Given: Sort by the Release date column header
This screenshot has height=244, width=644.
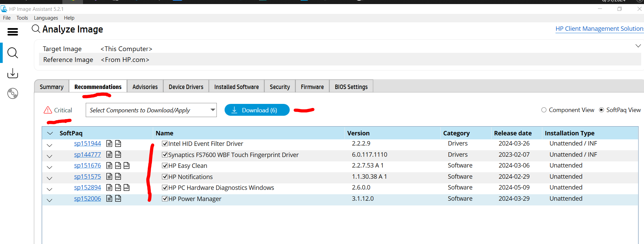Looking at the screenshot, I should [x=516, y=133].
